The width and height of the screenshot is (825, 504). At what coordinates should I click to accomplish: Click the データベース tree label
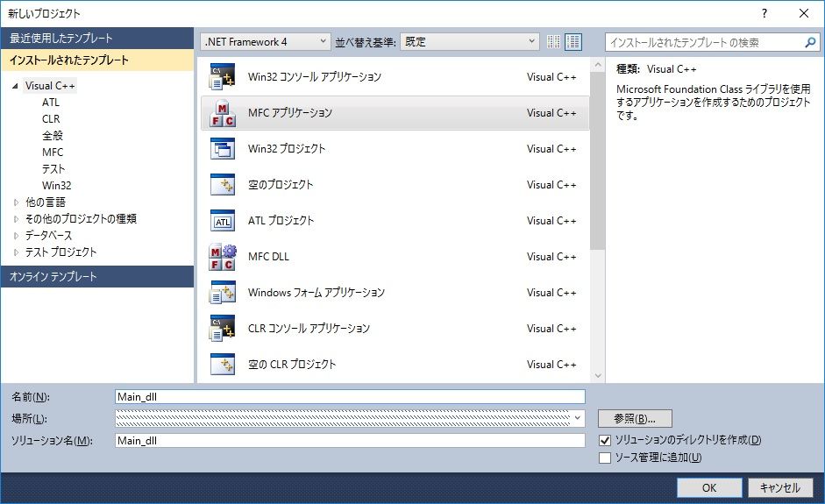[x=48, y=236]
